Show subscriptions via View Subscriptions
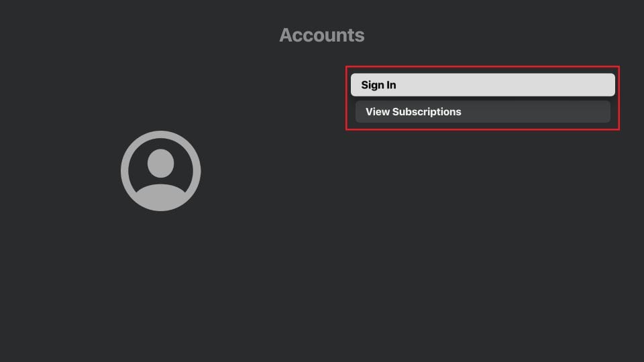This screenshot has height=362, width=644. [482, 112]
